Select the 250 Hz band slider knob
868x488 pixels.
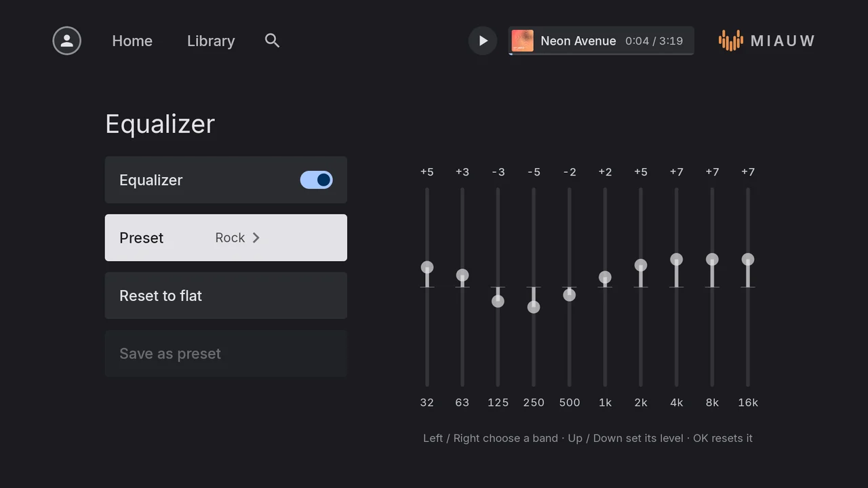534,307
